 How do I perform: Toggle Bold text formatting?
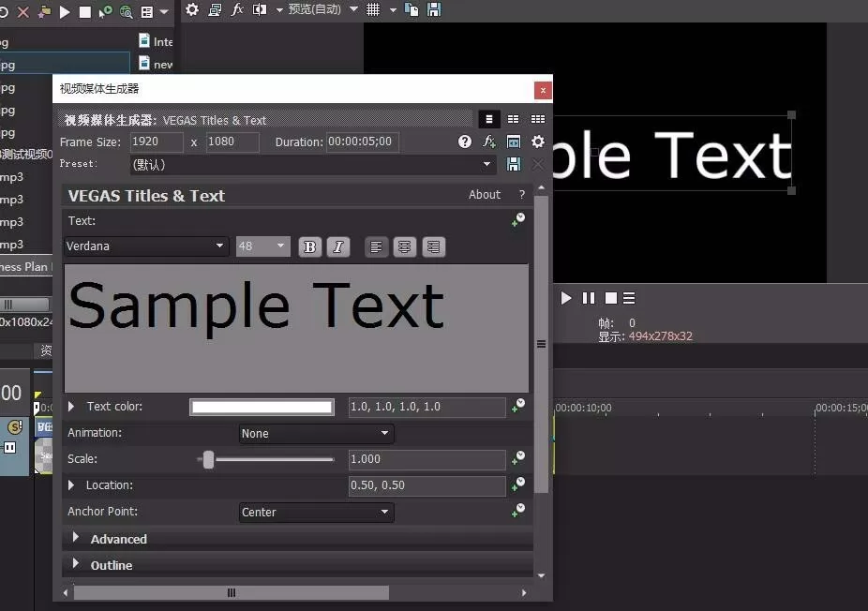click(x=310, y=246)
